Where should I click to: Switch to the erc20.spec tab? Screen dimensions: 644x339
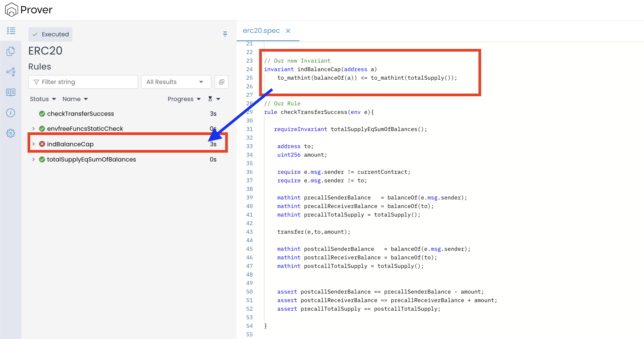point(261,31)
